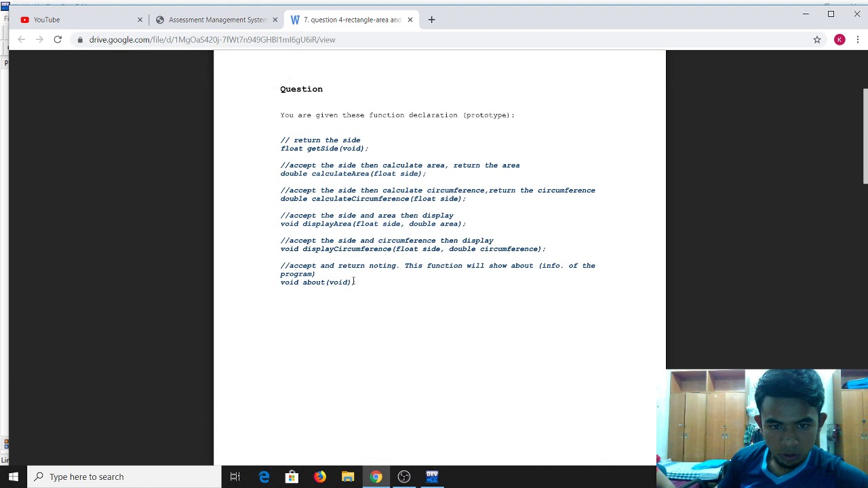Image resolution: width=868 pixels, height=488 pixels.
Task: Open File Explorer from taskbar
Action: coord(348,476)
